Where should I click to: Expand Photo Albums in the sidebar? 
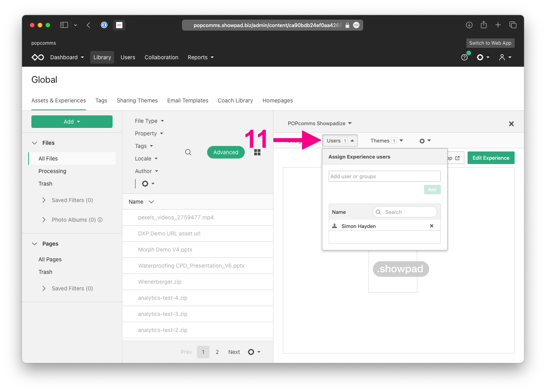coord(44,220)
